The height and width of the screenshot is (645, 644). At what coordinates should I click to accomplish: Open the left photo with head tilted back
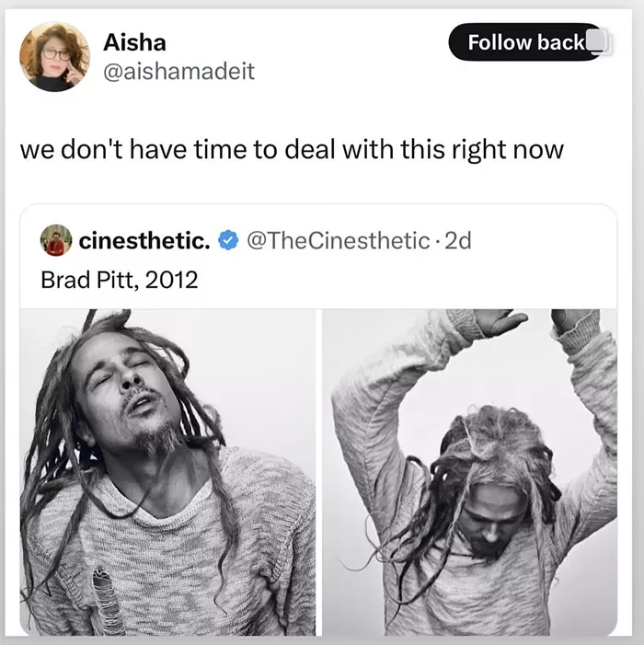[167, 472]
